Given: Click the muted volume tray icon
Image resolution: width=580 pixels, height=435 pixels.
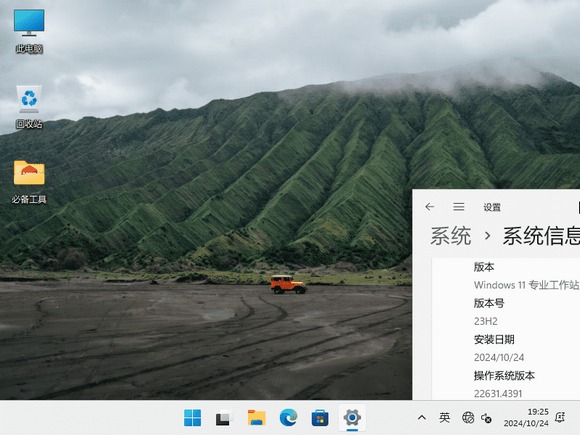Looking at the screenshot, I should 486,418.
